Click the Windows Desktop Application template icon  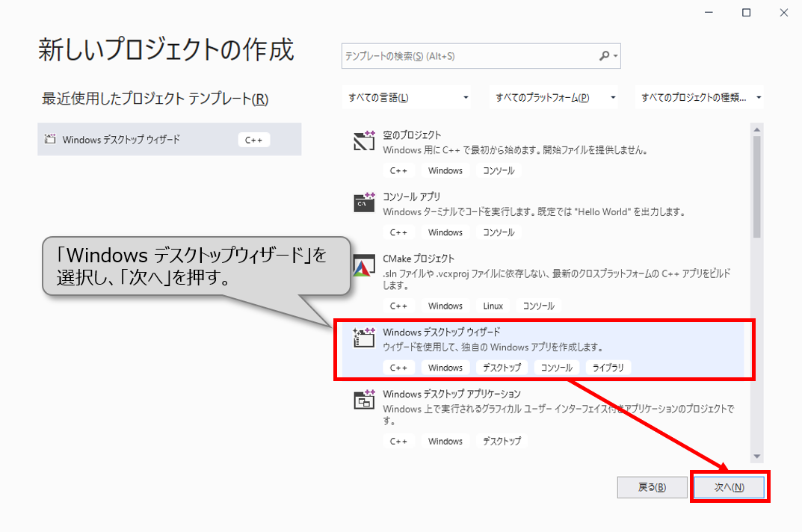(x=364, y=400)
